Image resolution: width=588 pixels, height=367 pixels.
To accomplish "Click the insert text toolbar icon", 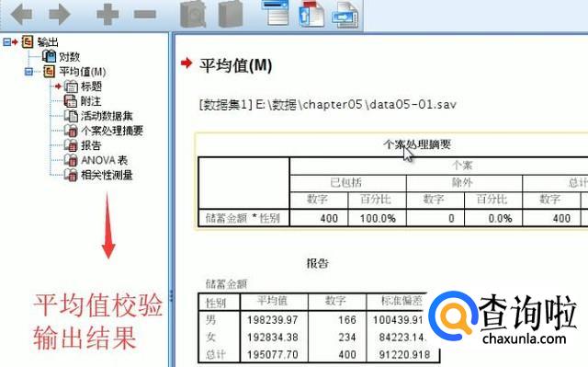I will tap(345, 15).
